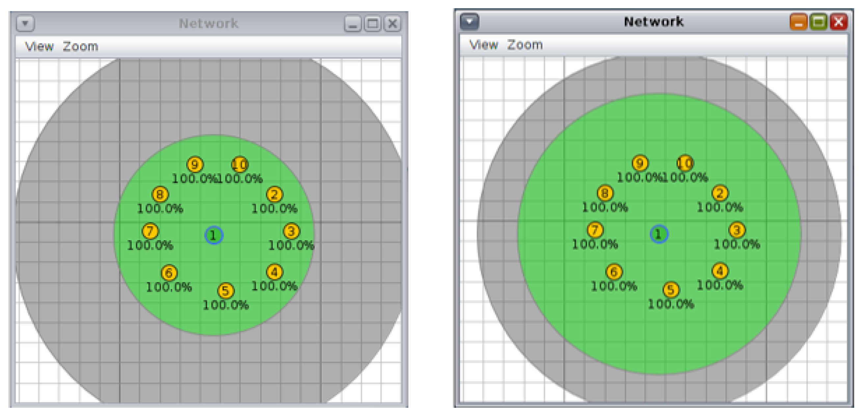868x417 pixels.
Task: Open window menu dropdown of left window
Action: pos(25,24)
